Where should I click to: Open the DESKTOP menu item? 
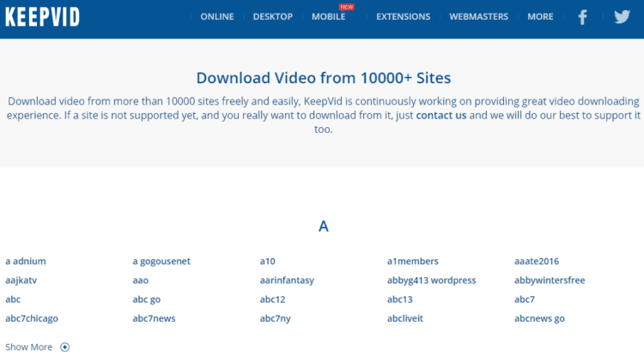(273, 17)
